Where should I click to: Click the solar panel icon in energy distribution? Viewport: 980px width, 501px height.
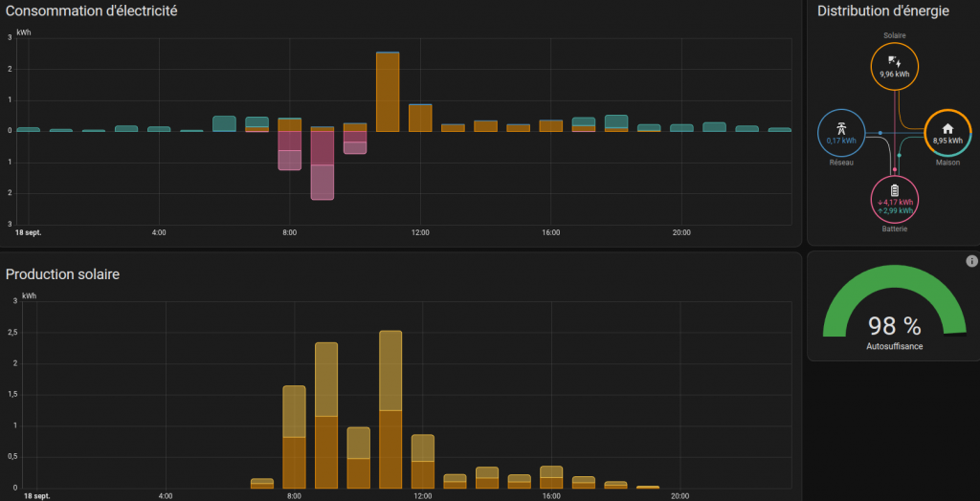pyautogui.click(x=894, y=61)
